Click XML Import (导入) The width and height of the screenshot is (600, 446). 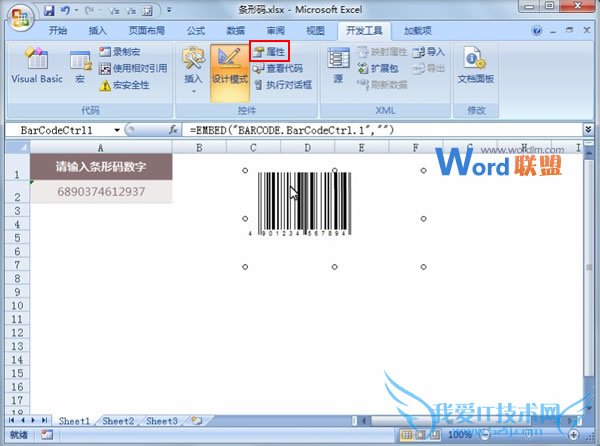coord(429,52)
